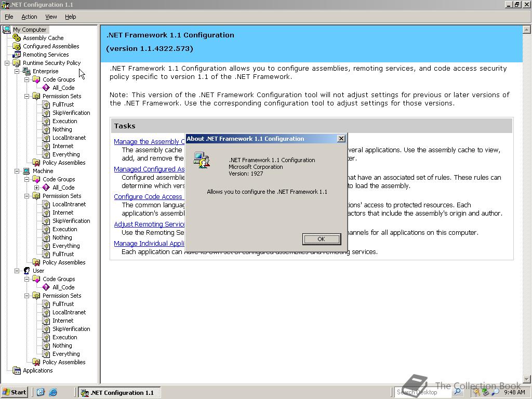532x399 pixels.
Task: Click the Runtime Security Policy icon
Action: [x=17, y=63]
